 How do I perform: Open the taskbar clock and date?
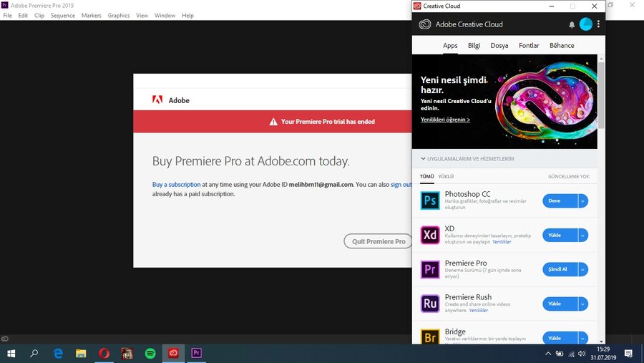click(x=603, y=354)
